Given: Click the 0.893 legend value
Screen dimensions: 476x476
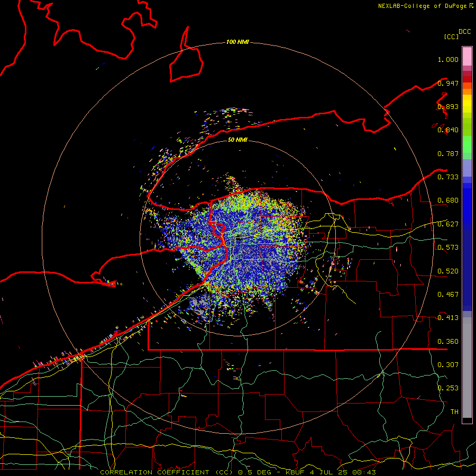Looking at the screenshot, I should (448, 106).
